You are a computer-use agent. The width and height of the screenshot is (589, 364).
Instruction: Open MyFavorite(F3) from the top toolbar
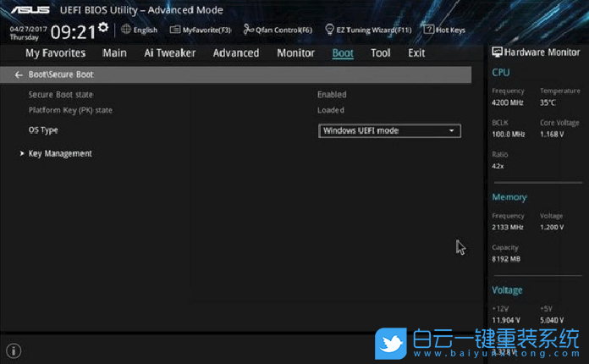201,30
